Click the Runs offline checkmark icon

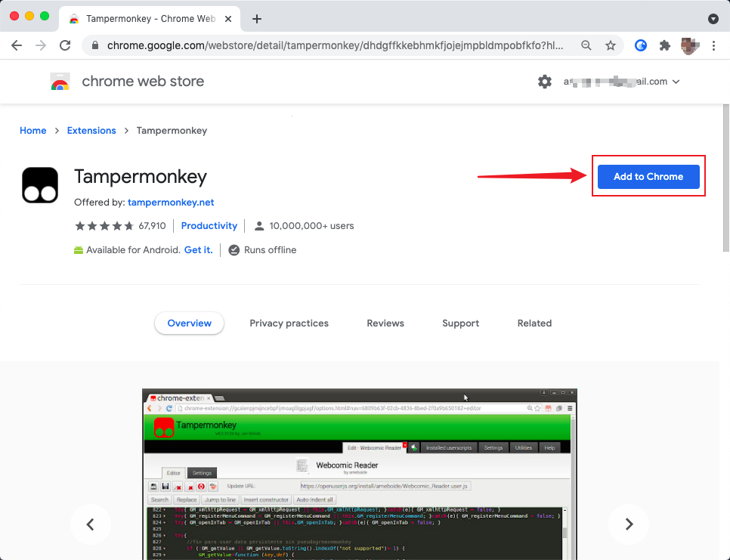pos(234,249)
